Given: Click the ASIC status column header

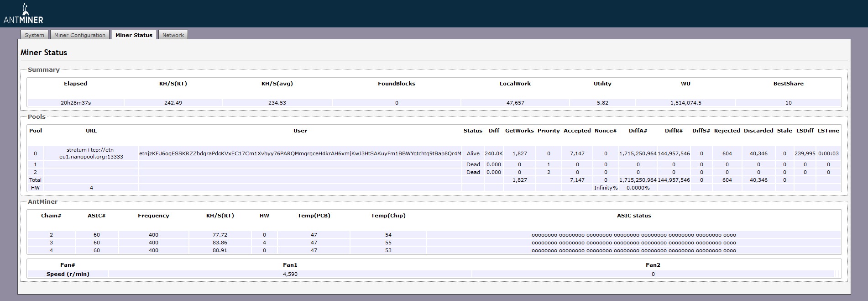Looking at the screenshot, I should 634,216.
